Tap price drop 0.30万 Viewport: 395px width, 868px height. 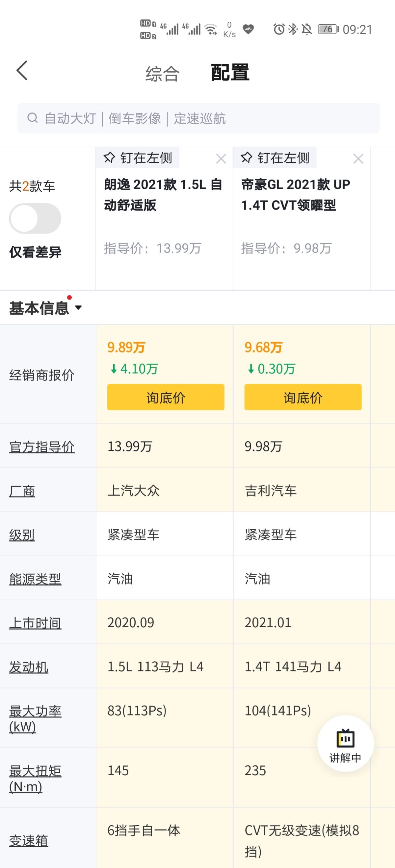271,369
